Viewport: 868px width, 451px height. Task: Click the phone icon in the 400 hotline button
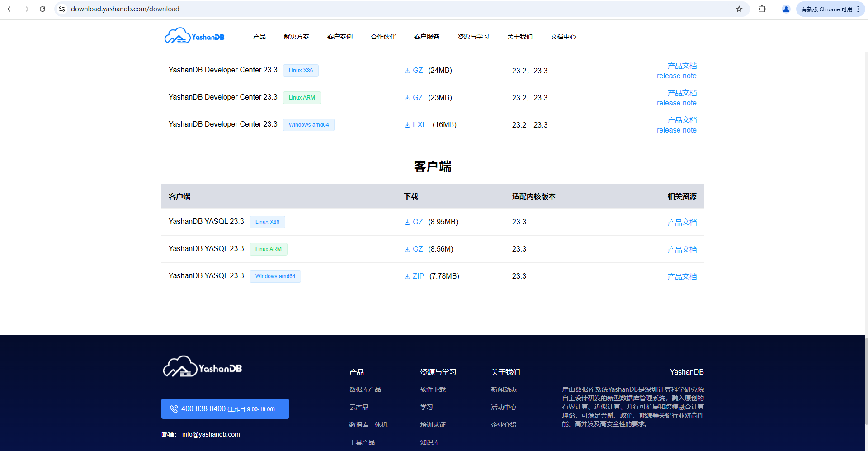click(174, 408)
